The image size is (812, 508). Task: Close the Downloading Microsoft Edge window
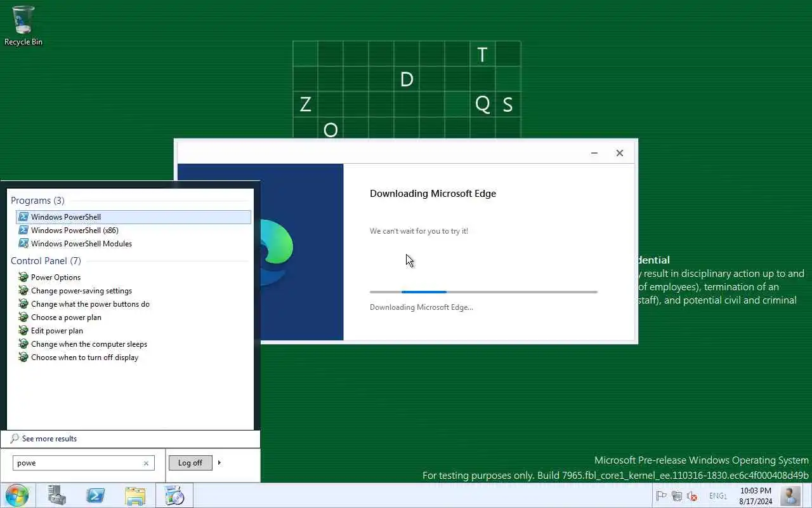click(620, 153)
